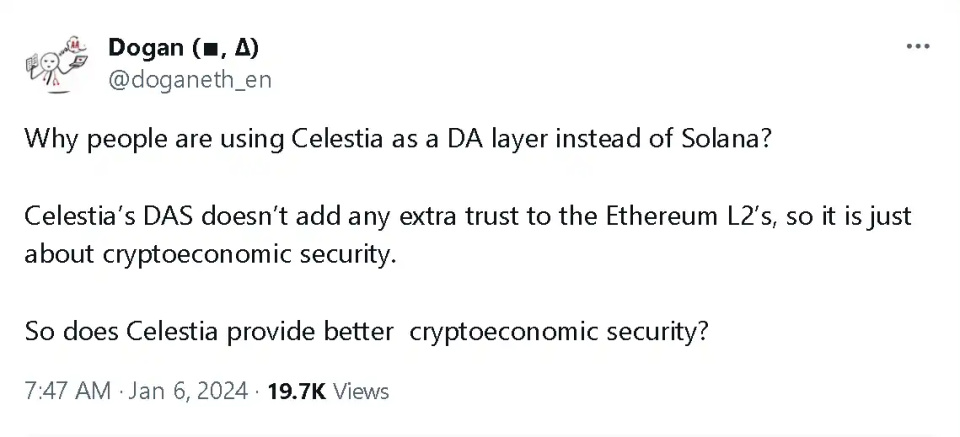Image resolution: width=960 pixels, height=437 pixels.
Task: Click Dogan's profile avatar picture
Action: tap(55, 62)
